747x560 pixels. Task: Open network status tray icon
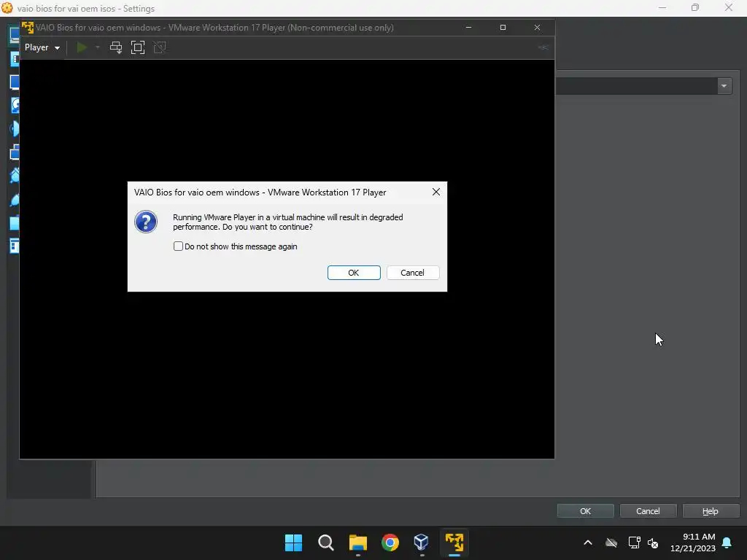click(634, 542)
